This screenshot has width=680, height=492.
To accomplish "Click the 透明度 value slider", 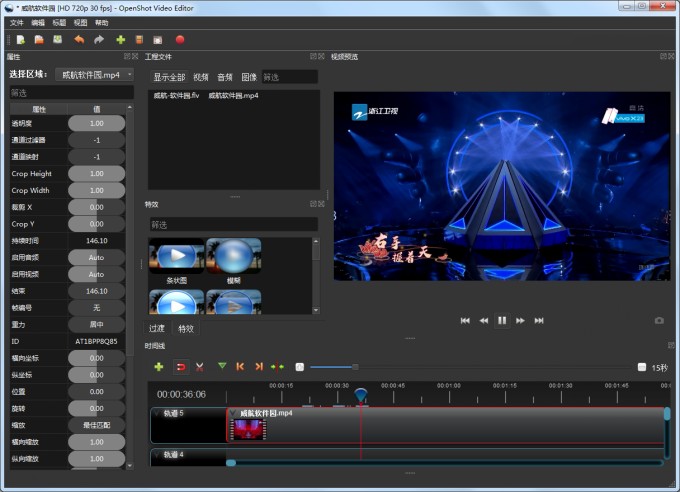I will (x=96, y=123).
